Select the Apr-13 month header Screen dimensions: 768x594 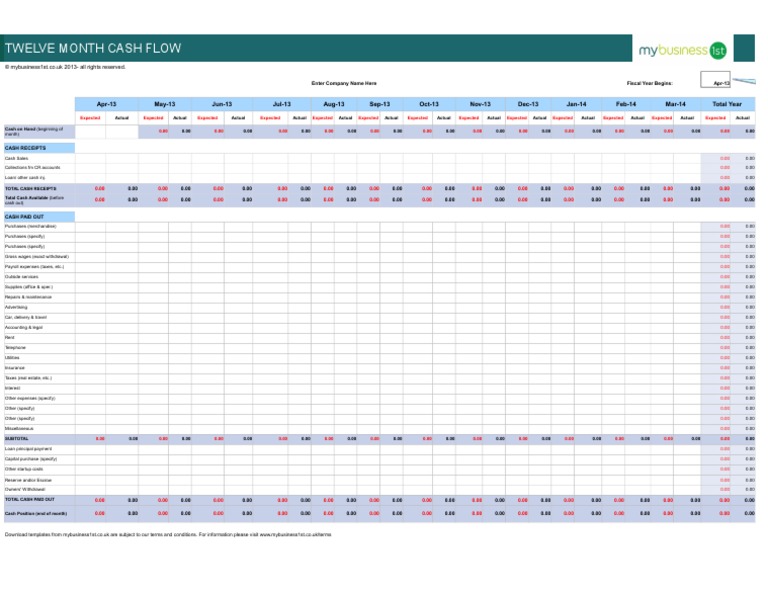[x=106, y=104]
